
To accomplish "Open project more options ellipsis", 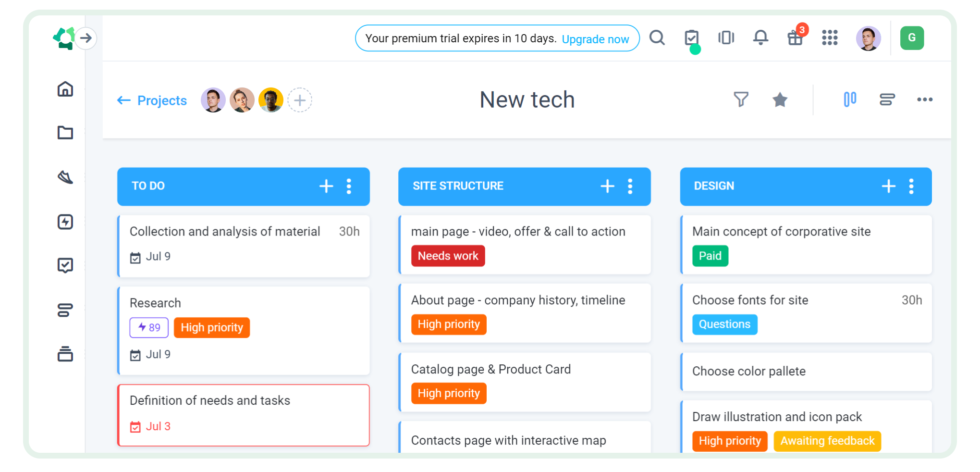I will 924,99.
